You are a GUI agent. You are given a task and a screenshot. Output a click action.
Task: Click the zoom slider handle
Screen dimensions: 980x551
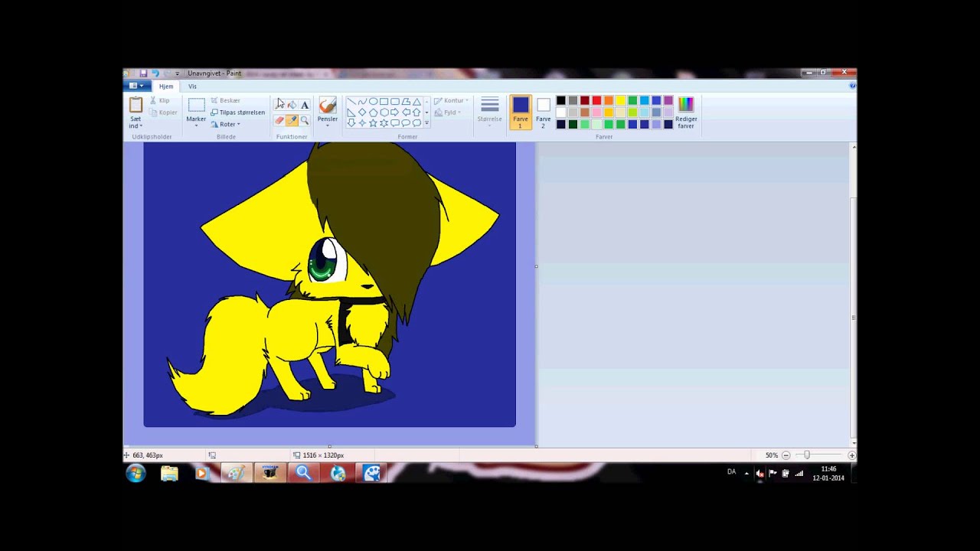pyautogui.click(x=806, y=455)
